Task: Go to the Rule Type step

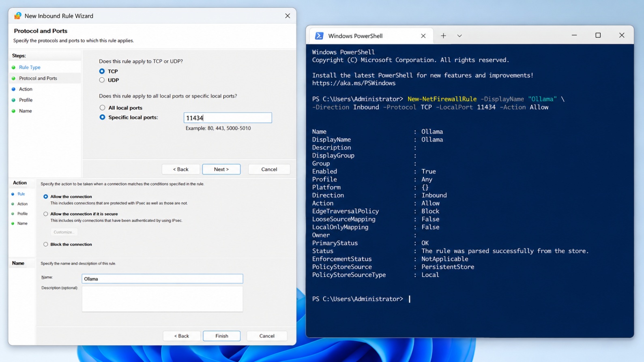Action: point(30,67)
